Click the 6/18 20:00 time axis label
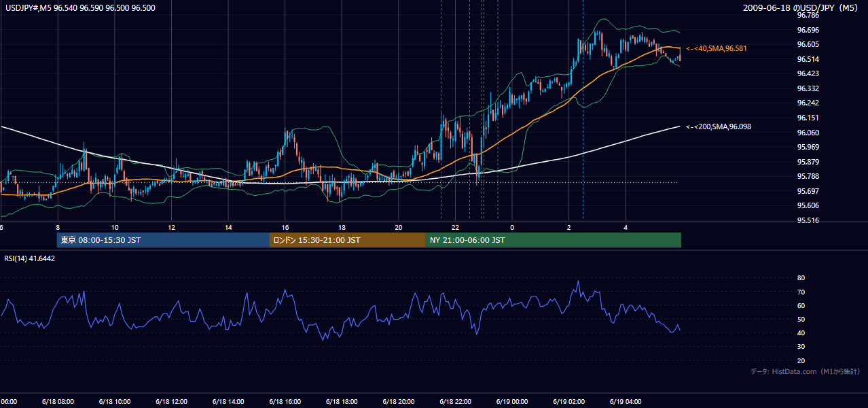 (x=398, y=401)
